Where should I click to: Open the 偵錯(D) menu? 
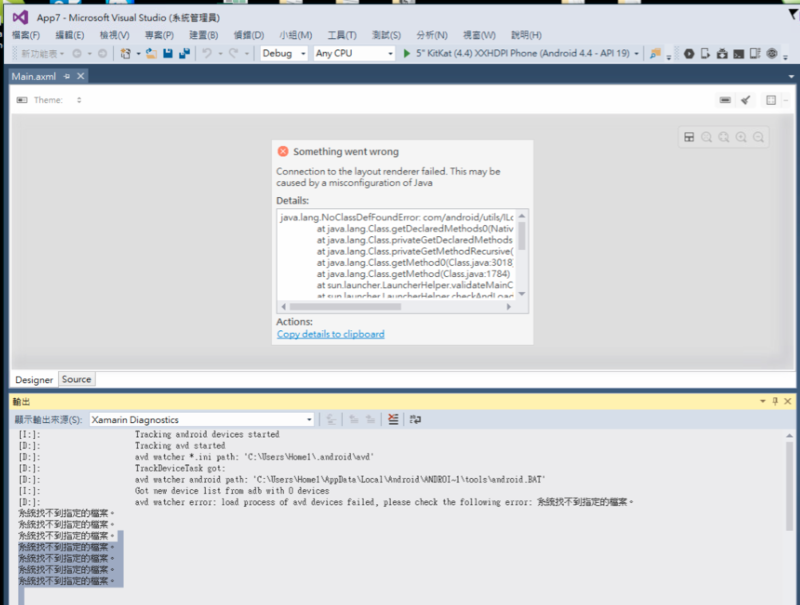[x=249, y=35]
